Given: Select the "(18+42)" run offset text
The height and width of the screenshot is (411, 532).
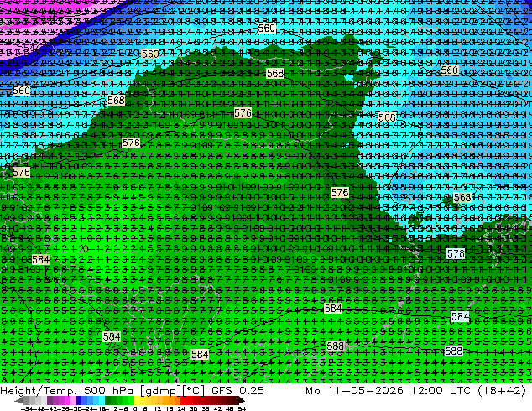Looking at the screenshot, I should [x=502, y=391].
